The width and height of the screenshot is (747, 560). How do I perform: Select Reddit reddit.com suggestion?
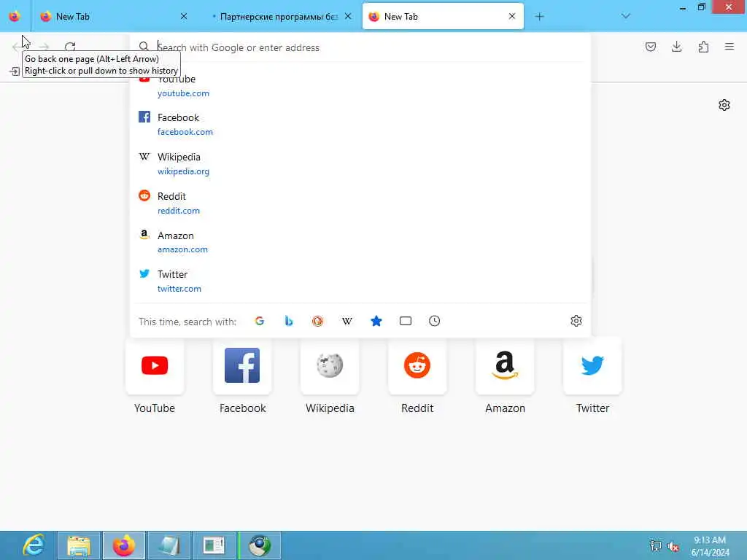tap(360, 203)
